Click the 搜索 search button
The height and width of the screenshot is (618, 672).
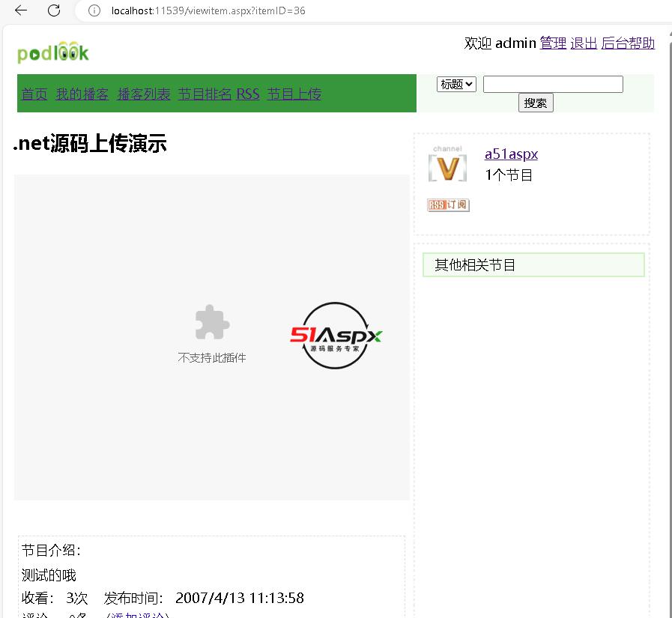pyautogui.click(x=536, y=103)
